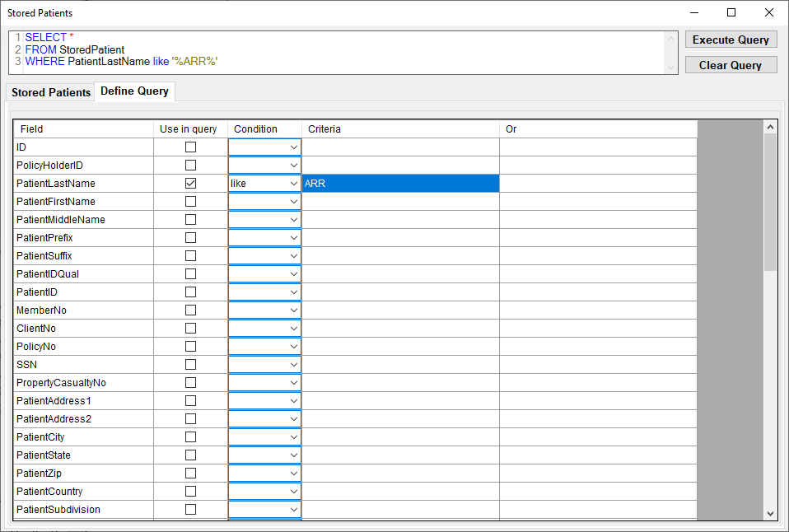Viewport: 789px width, 532px height.
Task: Open the PatientCountry condition dropdown
Action: tap(264, 491)
